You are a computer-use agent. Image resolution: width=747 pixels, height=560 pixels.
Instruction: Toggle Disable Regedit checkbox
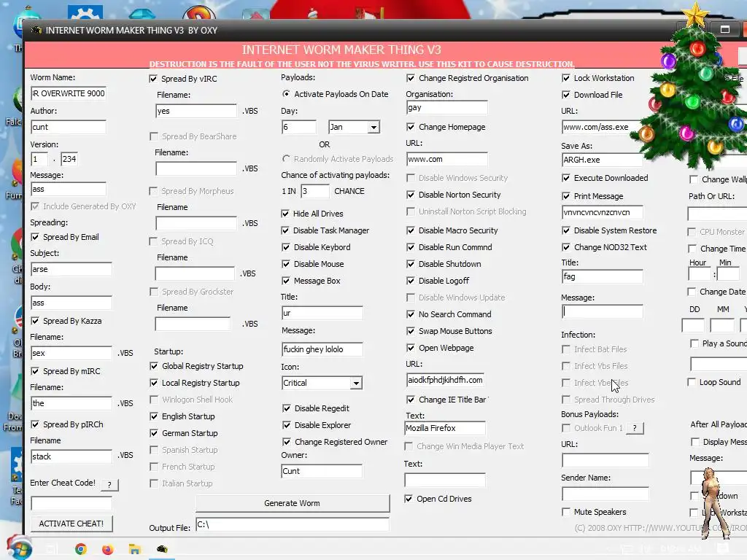pyautogui.click(x=286, y=408)
